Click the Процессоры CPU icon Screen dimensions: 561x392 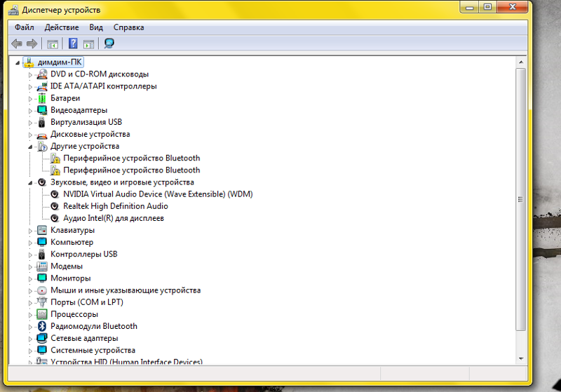pyautogui.click(x=42, y=314)
